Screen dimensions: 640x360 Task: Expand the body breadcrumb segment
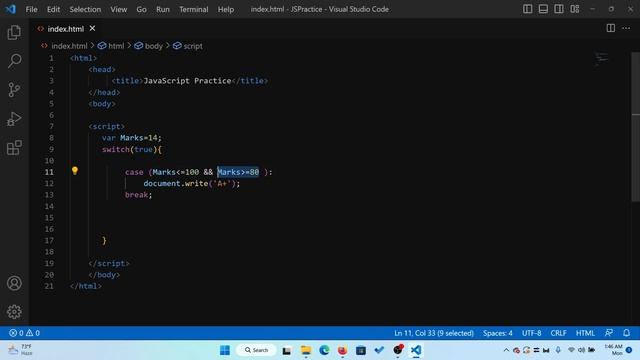click(x=148, y=46)
